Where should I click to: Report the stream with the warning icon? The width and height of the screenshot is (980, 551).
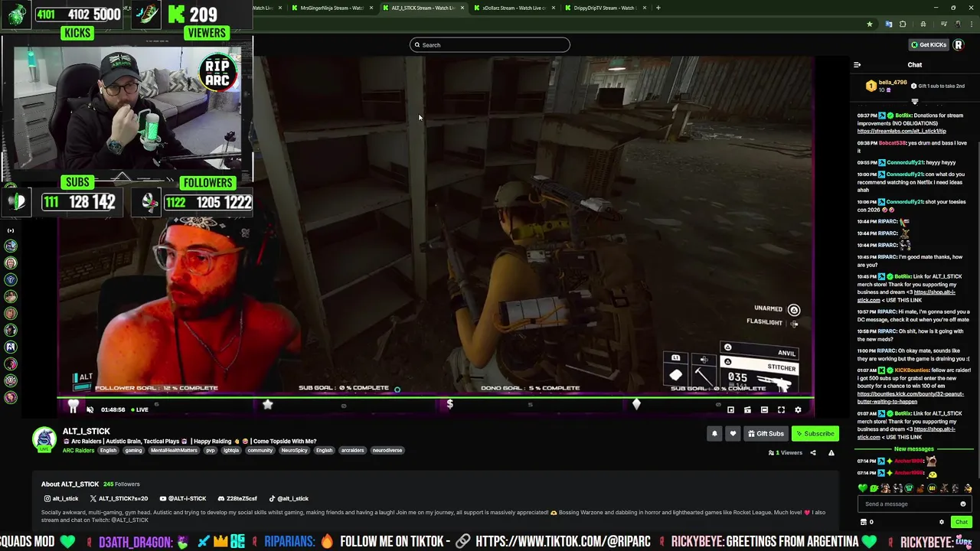(831, 453)
